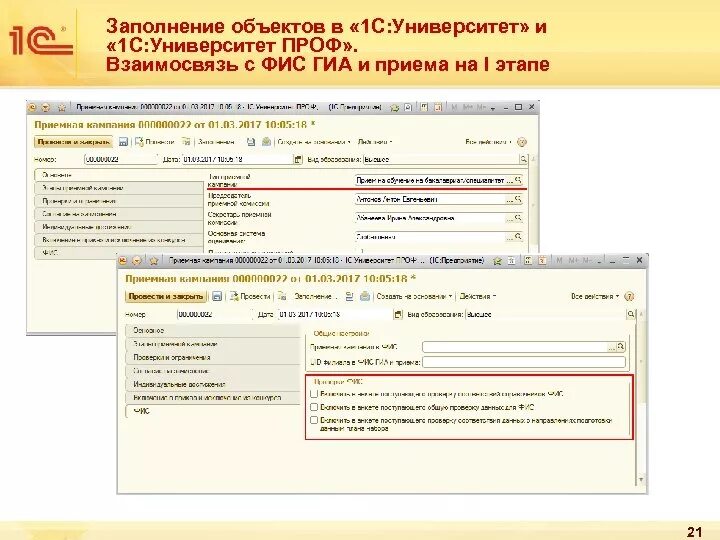This screenshot has height=540, width=720.
Task: Click the printer icon in the back window toolbar
Action: click(x=266, y=142)
